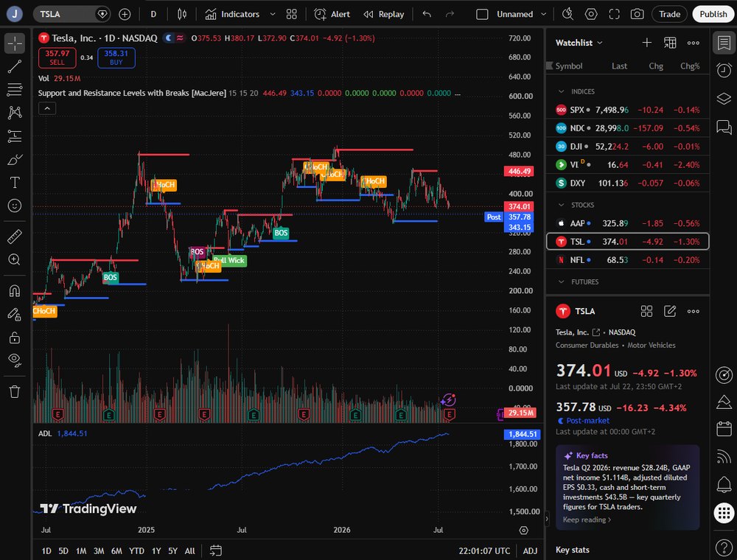
Task: Open the go to date calendar icon
Action: (x=216, y=550)
